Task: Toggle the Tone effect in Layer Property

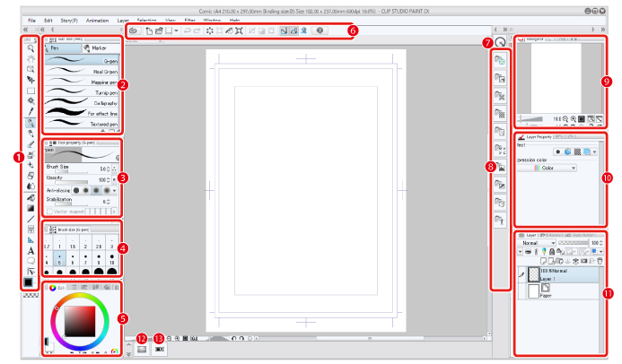Action: click(x=577, y=152)
